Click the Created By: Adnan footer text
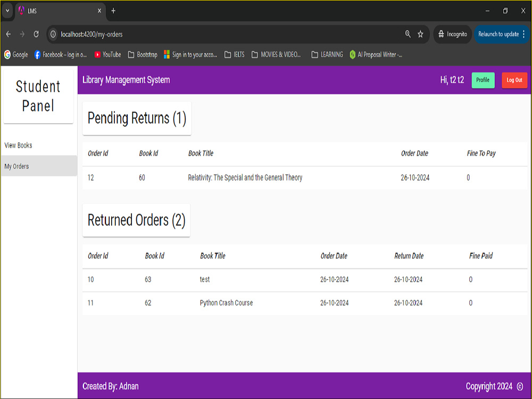The image size is (532, 399). (x=110, y=386)
